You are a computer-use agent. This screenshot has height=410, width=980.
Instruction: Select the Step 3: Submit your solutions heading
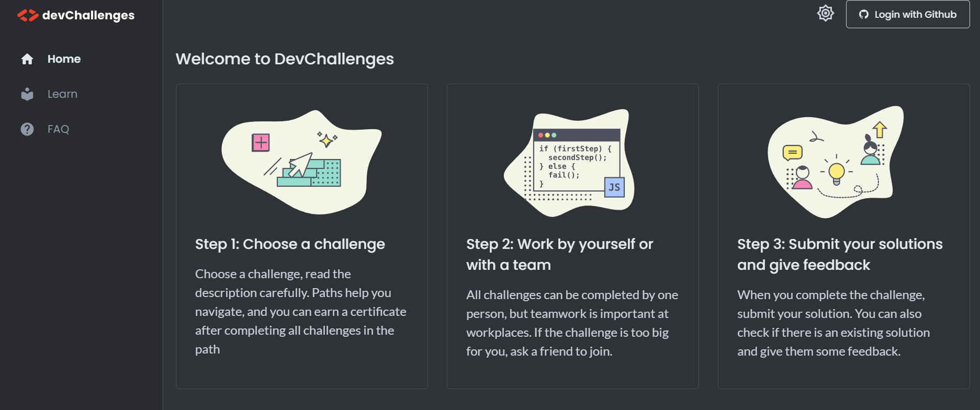tap(840, 255)
